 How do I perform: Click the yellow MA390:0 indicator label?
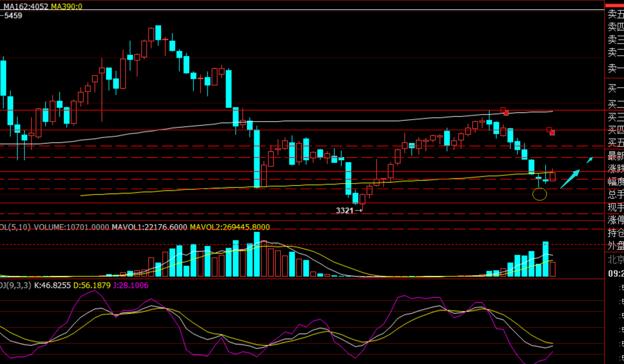[x=67, y=6]
